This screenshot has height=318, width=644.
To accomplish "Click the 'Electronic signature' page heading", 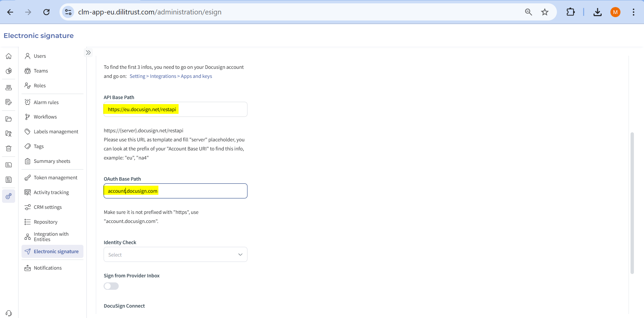I will 39,36.
